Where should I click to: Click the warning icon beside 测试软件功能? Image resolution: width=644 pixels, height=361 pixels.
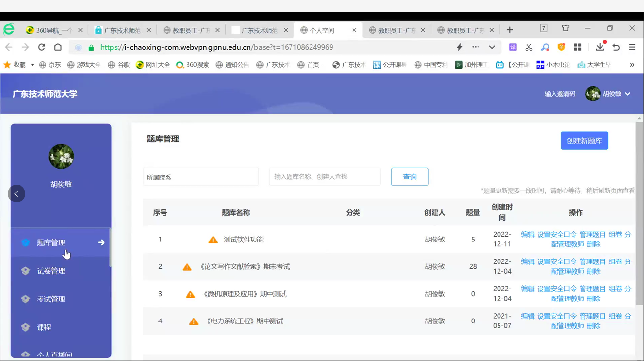tap(213, 240)
